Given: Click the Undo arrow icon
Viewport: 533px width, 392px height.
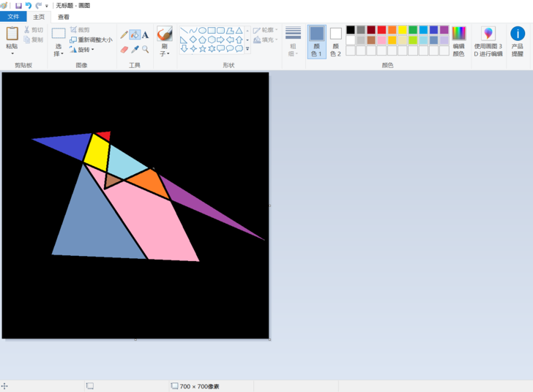Looking at the screenshot, I should tap(29, 5).
